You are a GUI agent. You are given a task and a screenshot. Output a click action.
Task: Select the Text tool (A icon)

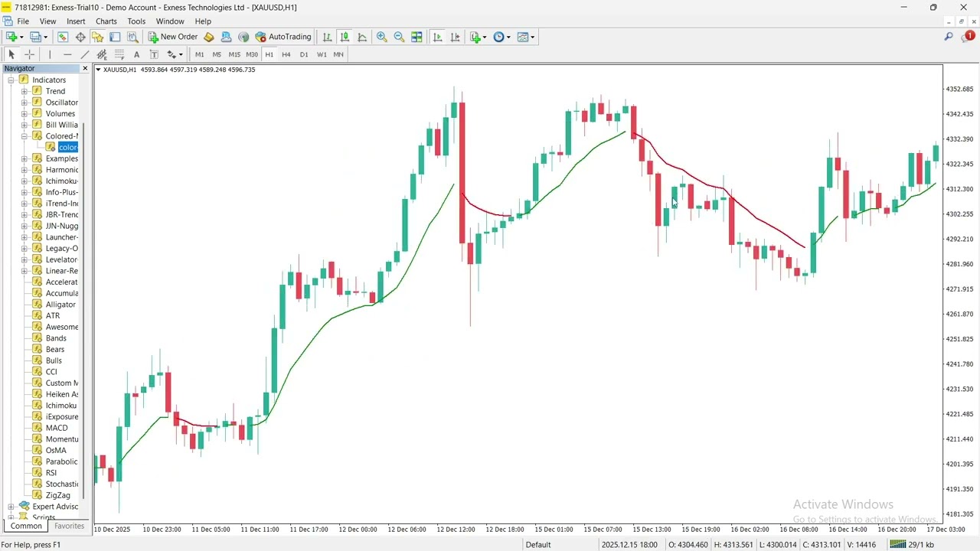[136, 54]
